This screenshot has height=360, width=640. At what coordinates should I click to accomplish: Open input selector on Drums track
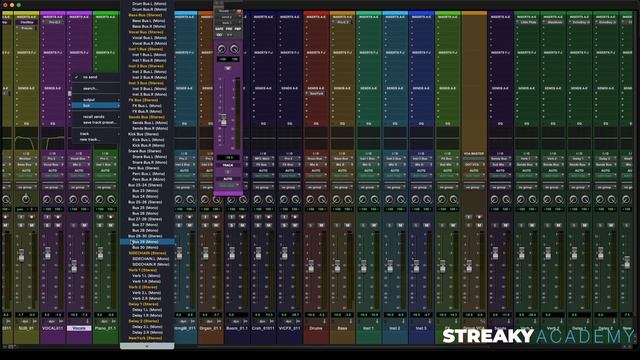[x=316, y=159]
